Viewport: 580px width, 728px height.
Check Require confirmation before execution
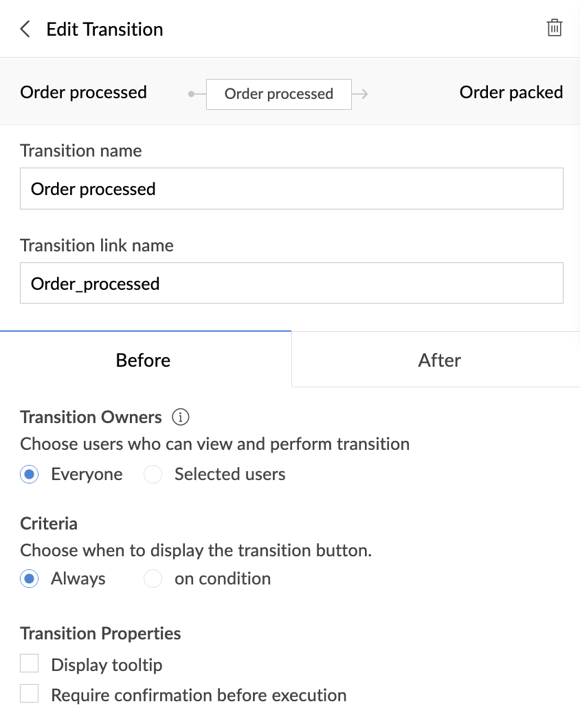click(x=30, y=694)
